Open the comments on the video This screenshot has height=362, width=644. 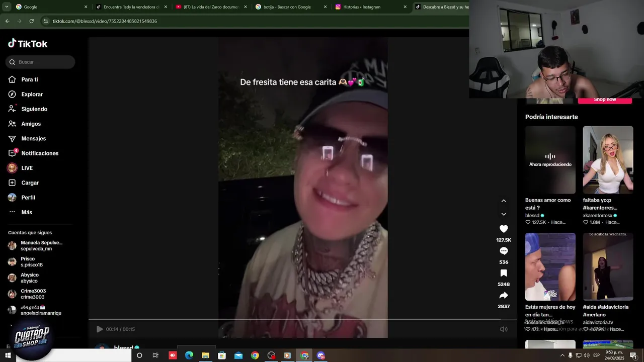tap(504, 251)
